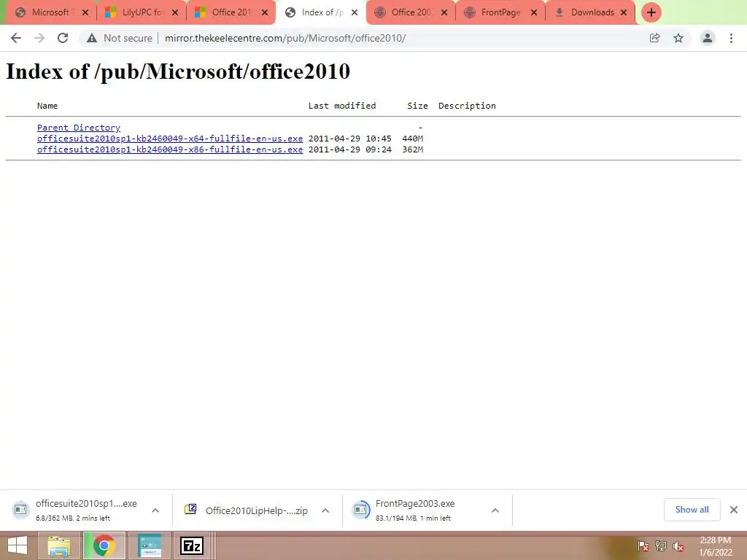Click the Chrome taskbar icon
The height and width of the screenshot is (560, 747).
[104, 545]
